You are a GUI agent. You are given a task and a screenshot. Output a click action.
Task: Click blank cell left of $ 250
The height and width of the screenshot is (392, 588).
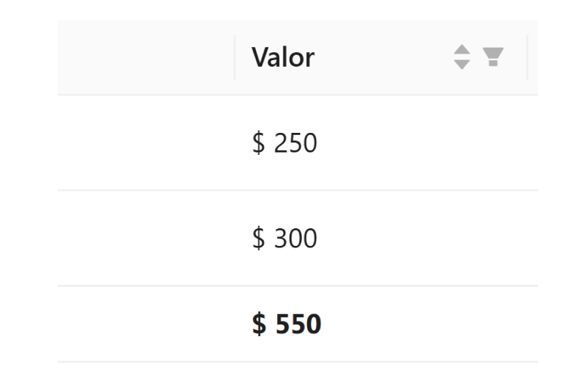pyautogui.click(x=146, y=143)
